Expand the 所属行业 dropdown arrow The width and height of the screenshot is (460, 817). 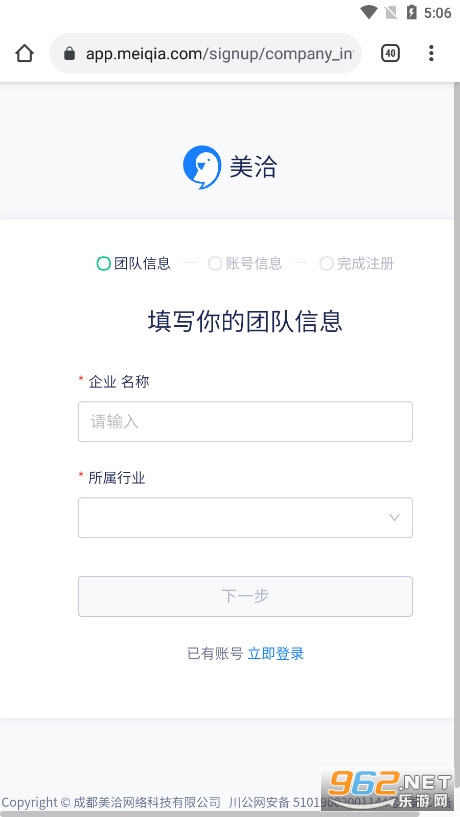[x=394, y=517]
